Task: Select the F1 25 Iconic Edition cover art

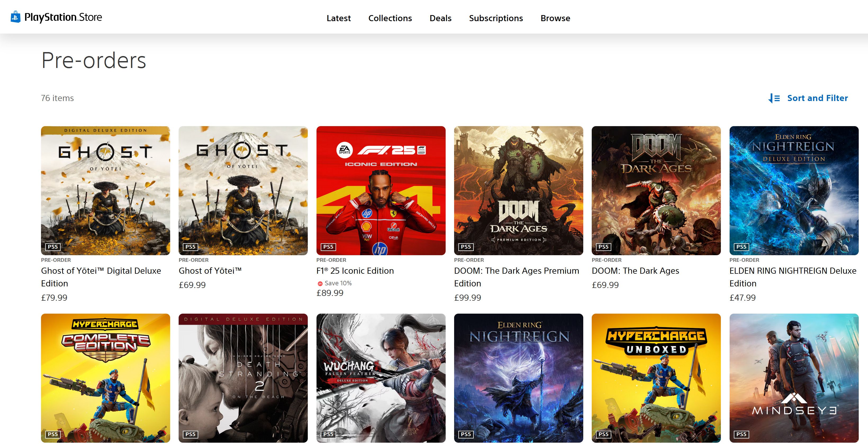Action: 381,190
